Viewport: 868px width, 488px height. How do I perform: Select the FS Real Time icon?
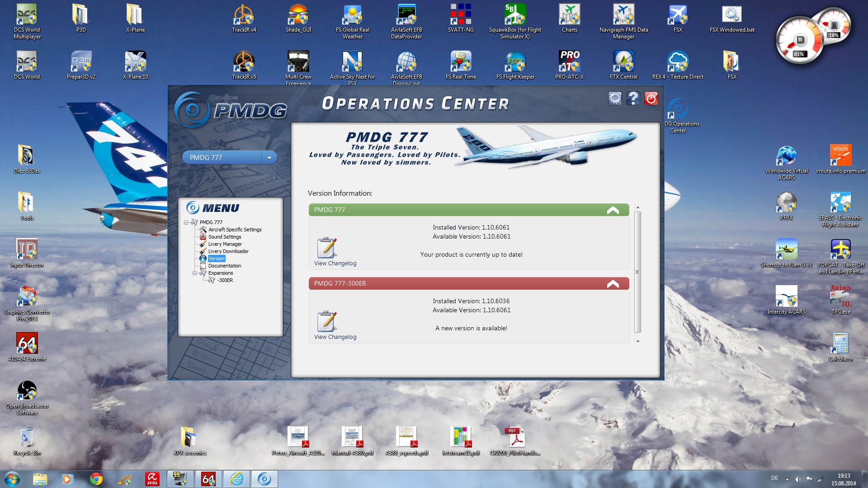461,65
